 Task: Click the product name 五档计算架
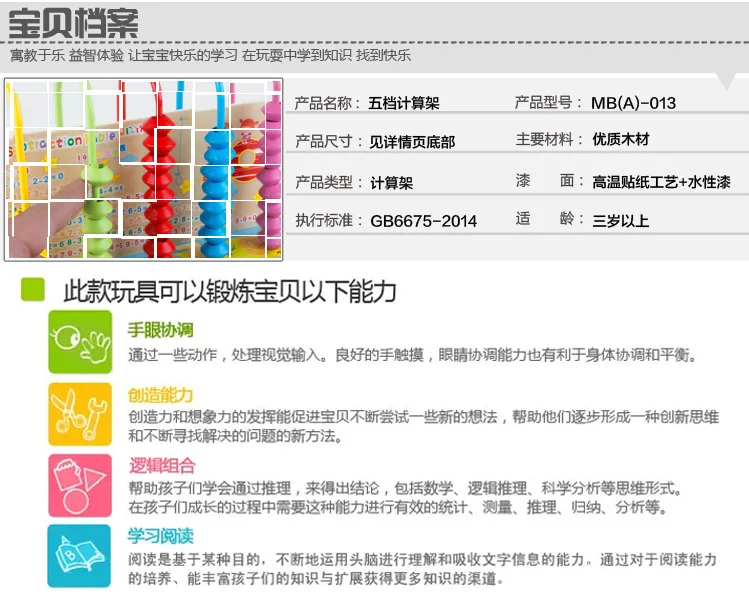(404, 103)
